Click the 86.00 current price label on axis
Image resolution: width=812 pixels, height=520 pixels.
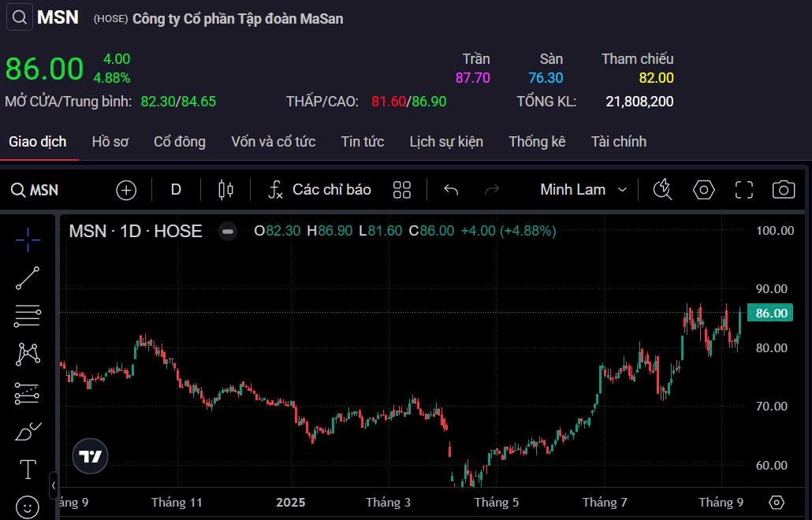pyautogui.click(x=770, y=313)
